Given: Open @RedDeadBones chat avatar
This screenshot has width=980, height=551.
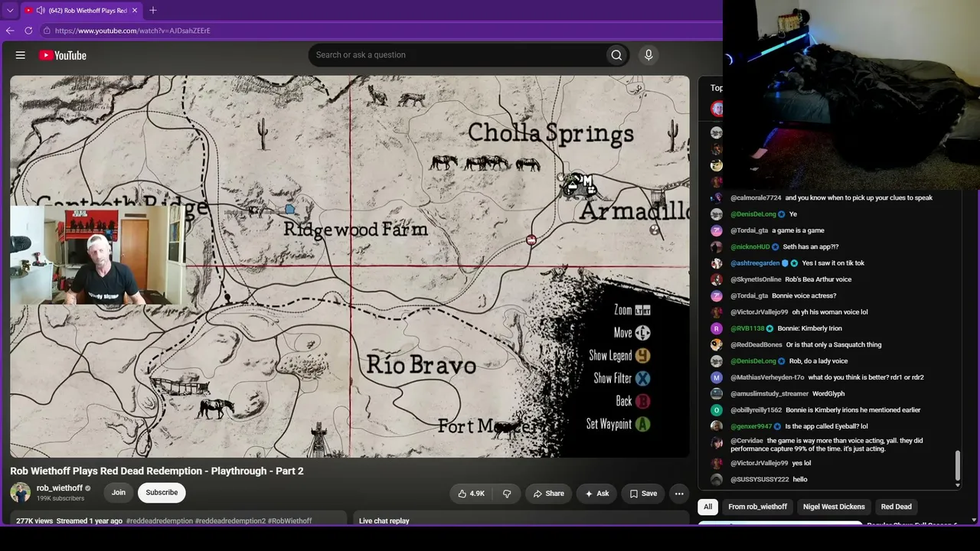Looking at the screenshot, I should click(x=717, y=345).
